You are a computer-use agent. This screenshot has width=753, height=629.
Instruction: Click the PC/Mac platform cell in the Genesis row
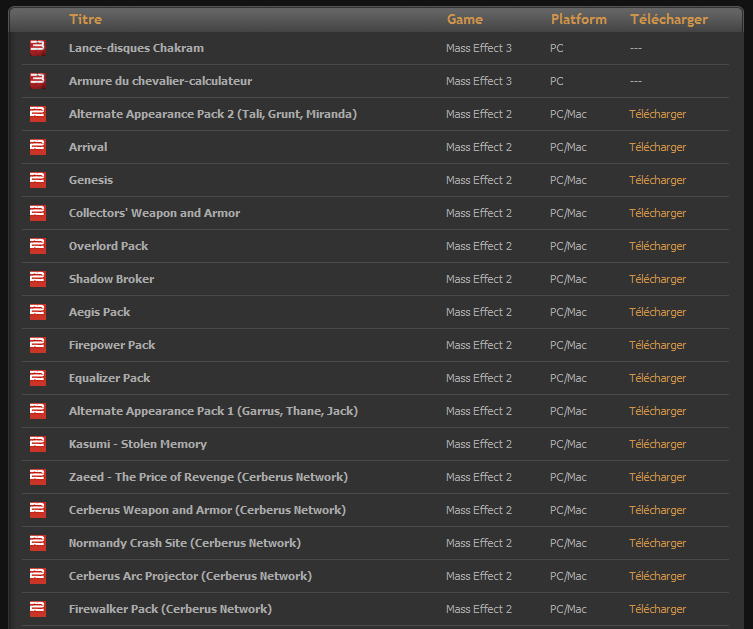(568, 180)
